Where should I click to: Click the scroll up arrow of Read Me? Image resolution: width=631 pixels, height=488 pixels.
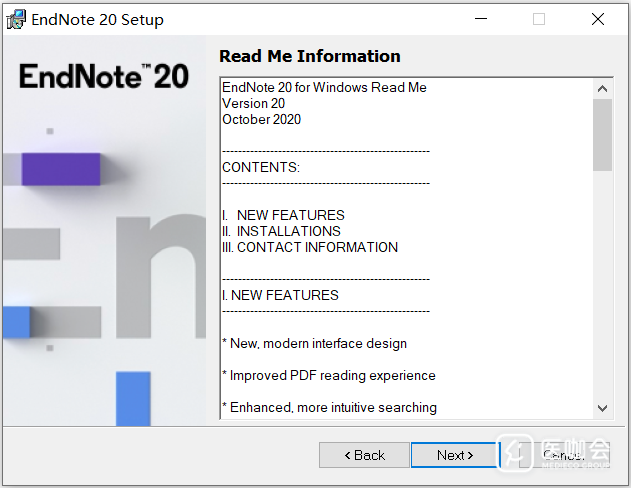(602, 88)
